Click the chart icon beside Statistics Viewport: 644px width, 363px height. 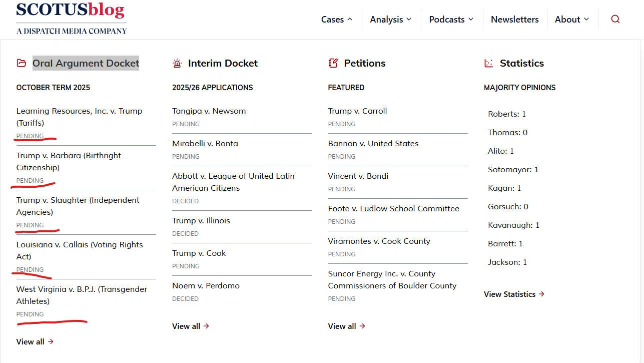489,63
